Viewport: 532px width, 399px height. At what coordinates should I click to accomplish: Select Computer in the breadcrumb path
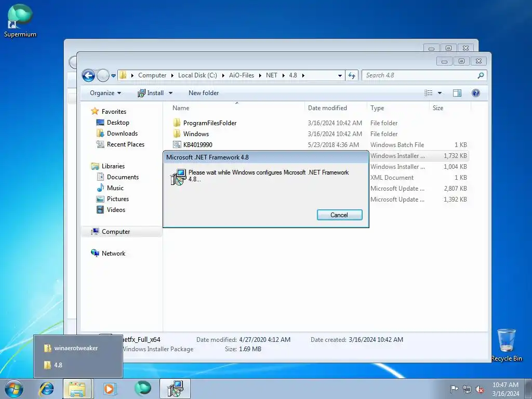tap(152, 75)
